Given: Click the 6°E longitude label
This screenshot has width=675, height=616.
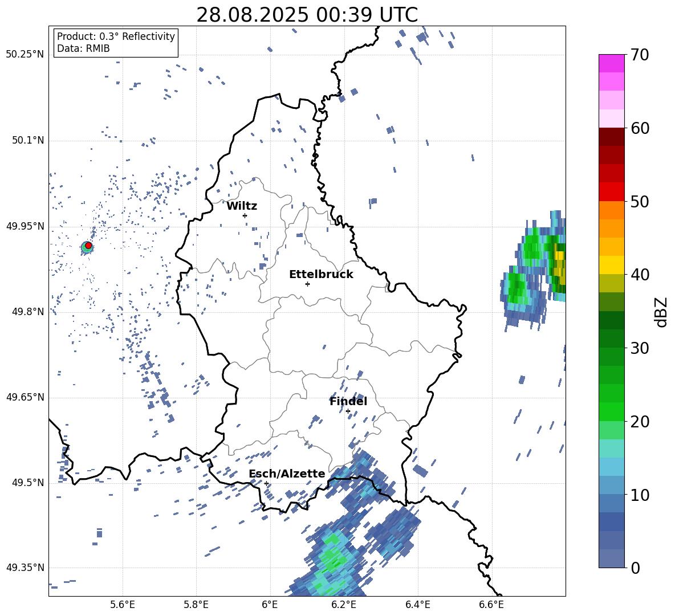Looking at the screenshot, I should point(270,605).
